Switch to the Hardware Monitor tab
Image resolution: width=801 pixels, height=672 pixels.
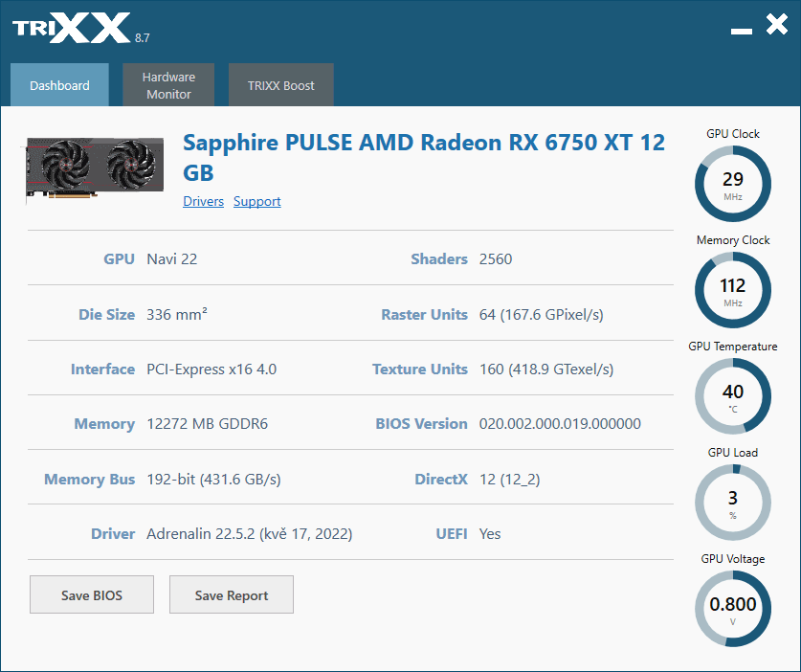168,85
